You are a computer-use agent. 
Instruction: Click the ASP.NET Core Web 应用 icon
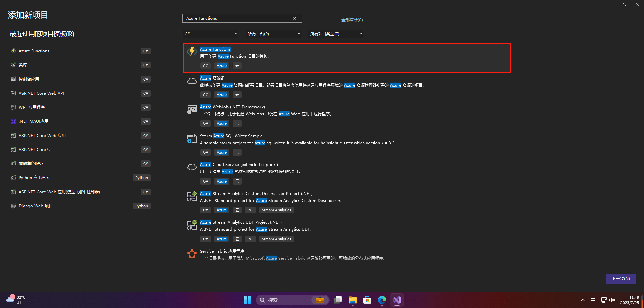coord(13,136)
